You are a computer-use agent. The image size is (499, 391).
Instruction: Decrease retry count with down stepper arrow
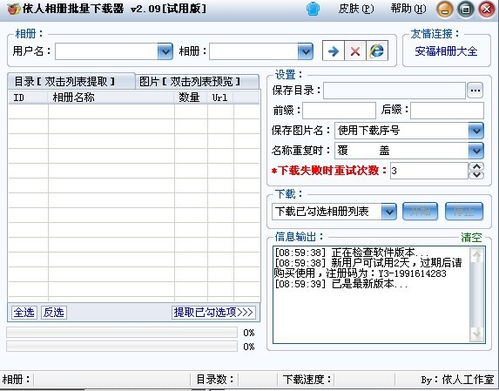[477, 175]
